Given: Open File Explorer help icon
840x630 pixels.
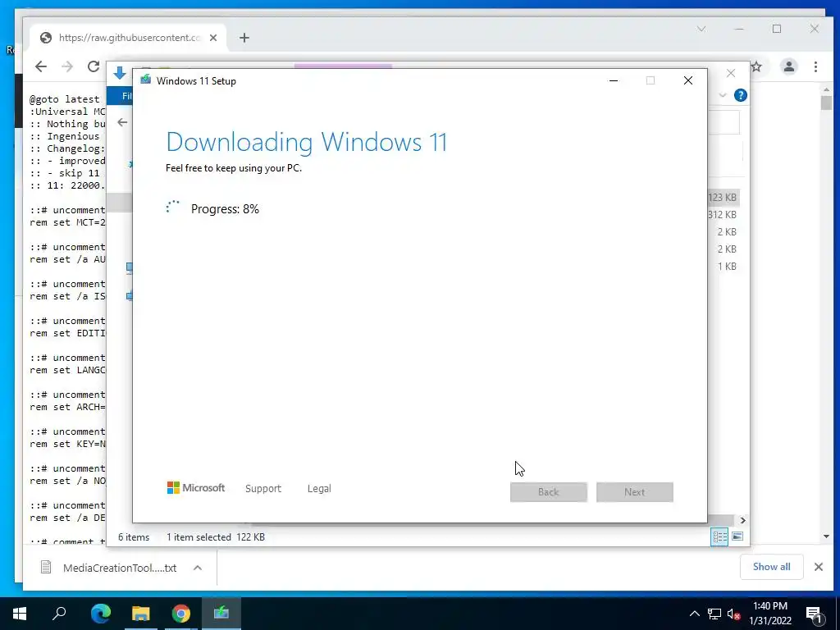Looking at the screenshot, I should pos(741,95).
